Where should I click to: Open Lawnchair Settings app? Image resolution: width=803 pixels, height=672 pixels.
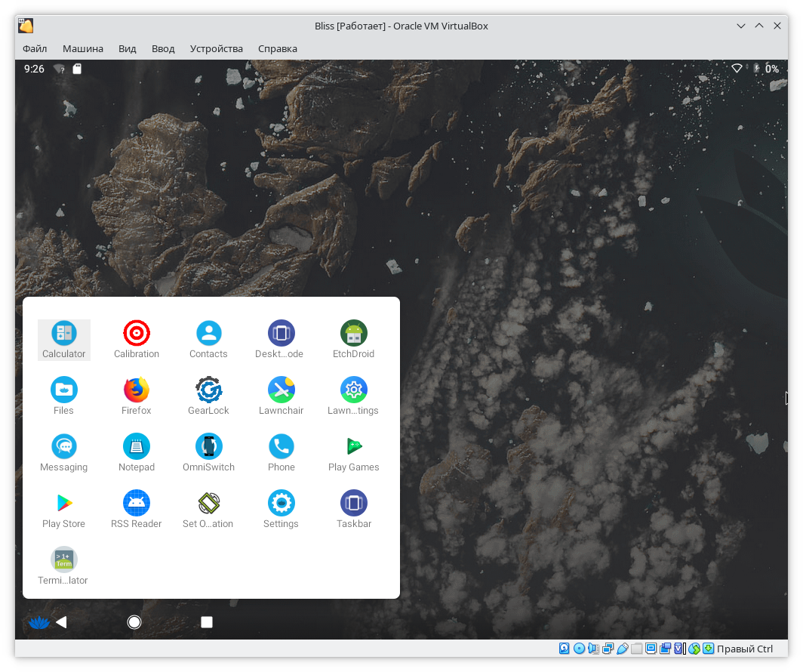353,396
